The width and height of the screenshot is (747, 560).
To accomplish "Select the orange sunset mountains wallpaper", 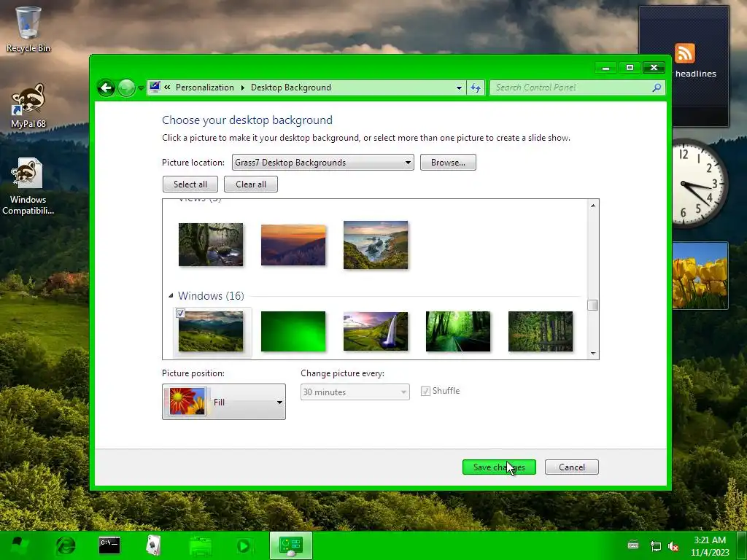I will pos(293,245).
